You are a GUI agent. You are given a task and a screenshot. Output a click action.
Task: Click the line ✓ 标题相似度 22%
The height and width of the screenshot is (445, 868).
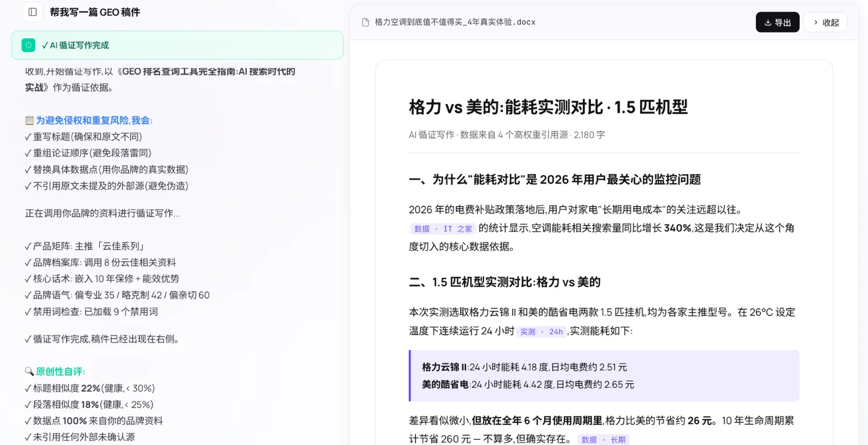point(90,388)
